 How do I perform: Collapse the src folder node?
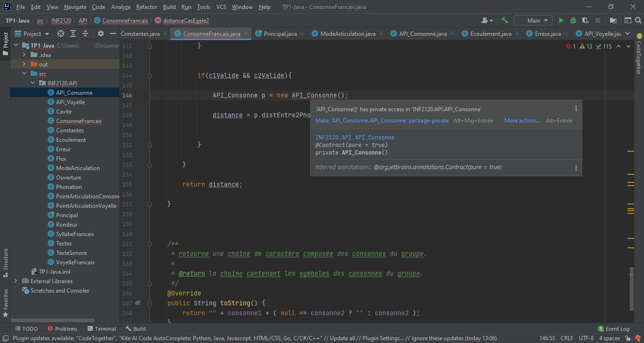[24, 74]
